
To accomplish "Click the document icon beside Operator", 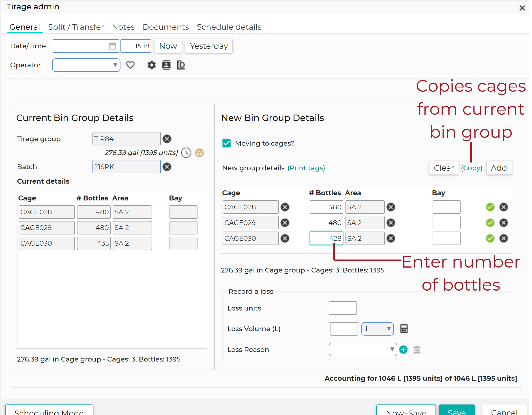I will coord(181,65).
